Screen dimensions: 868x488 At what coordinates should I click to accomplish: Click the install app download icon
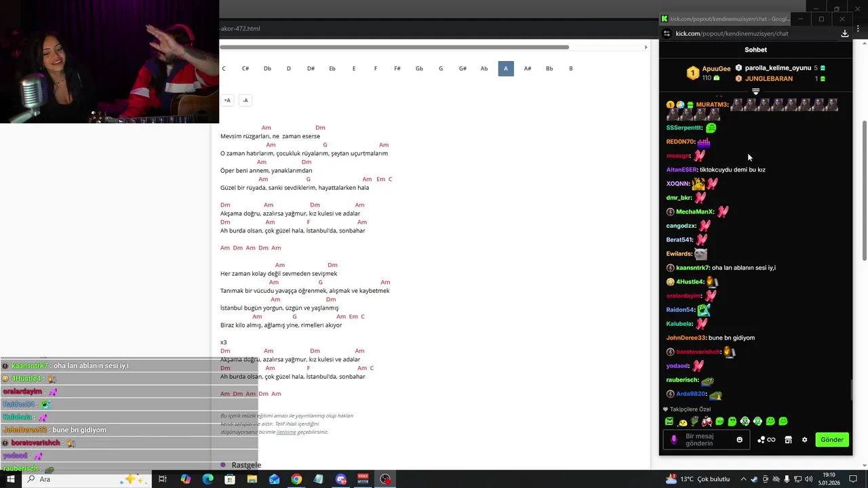coord(845,33)
